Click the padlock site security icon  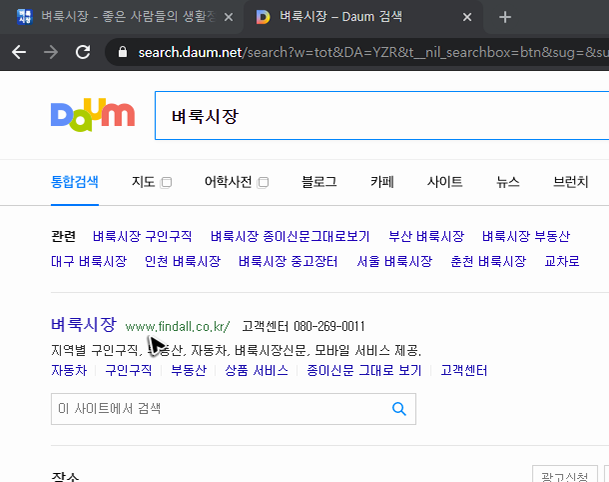click(x=123, y=52)
